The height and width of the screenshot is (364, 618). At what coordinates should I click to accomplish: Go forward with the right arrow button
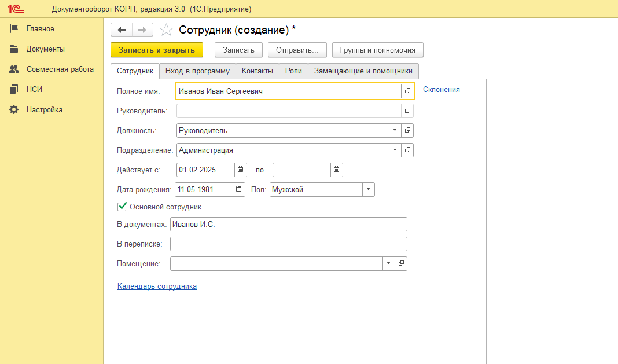coord(142,30)
